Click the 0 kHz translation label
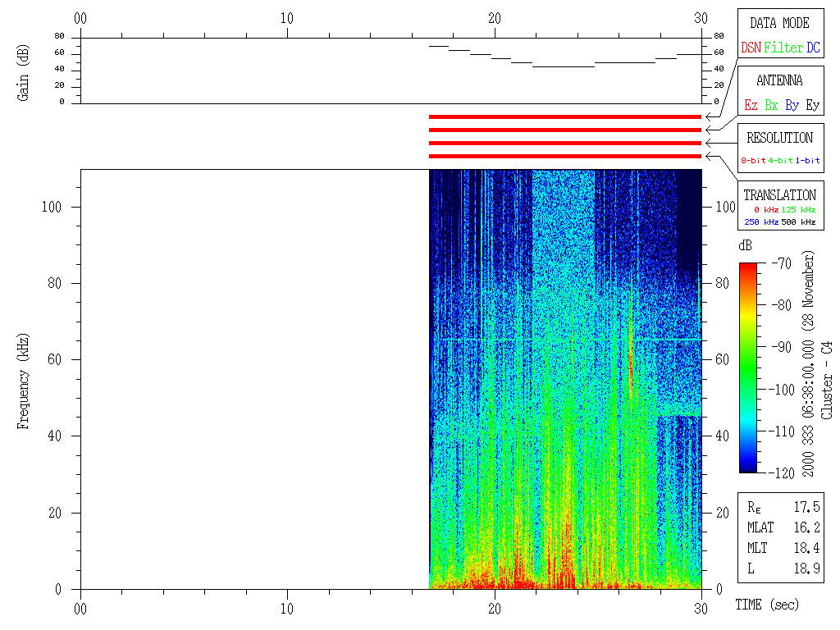 pos(765,210)
